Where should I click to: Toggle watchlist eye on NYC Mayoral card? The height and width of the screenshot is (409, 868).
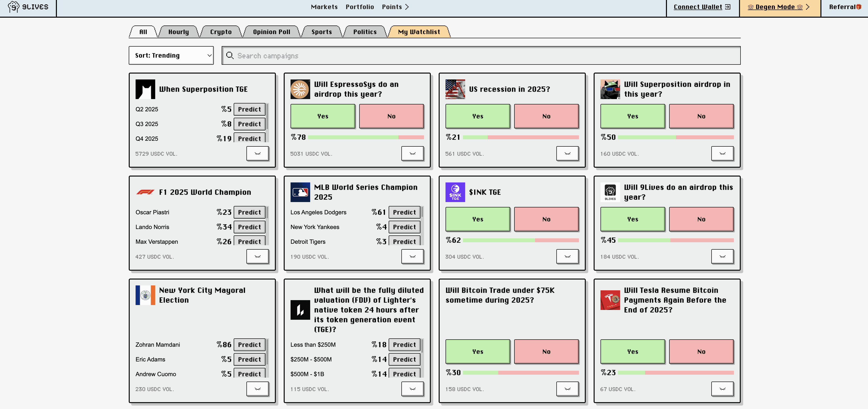pos(257,389)
